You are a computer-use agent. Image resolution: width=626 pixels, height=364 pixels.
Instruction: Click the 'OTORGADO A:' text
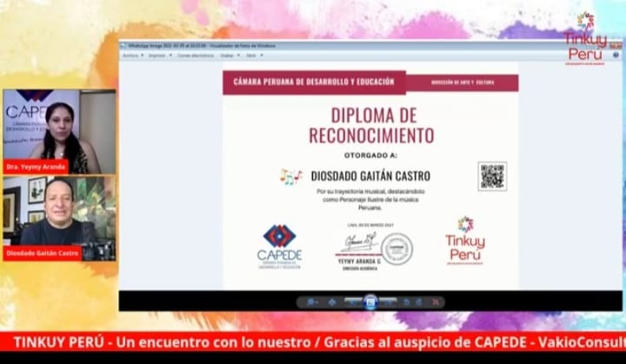tap(371, 156)
